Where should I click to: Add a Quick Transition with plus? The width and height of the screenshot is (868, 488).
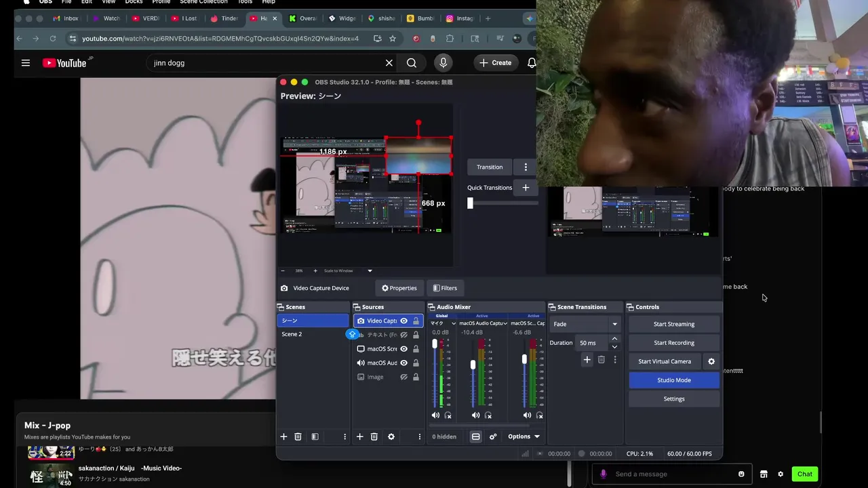tap(526, 187)
